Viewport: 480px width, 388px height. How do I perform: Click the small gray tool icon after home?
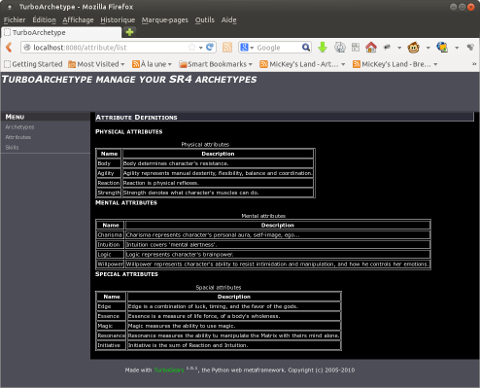(387, 47)
